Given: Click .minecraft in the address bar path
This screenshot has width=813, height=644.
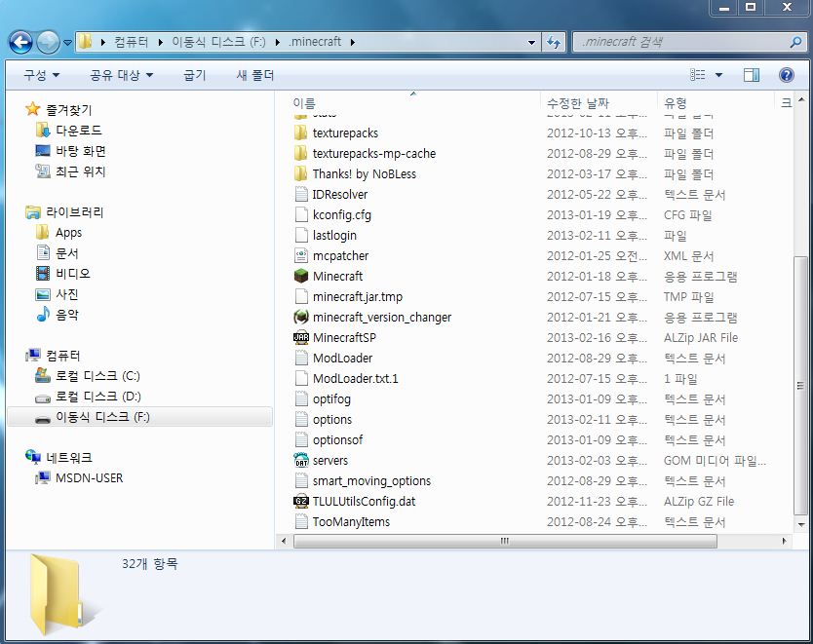Looking at the screenshot, I should pos(315,42).
